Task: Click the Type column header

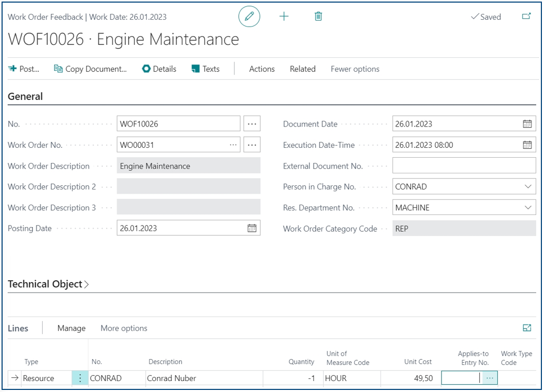Action: pyautogui.click(x=31, y=362)
